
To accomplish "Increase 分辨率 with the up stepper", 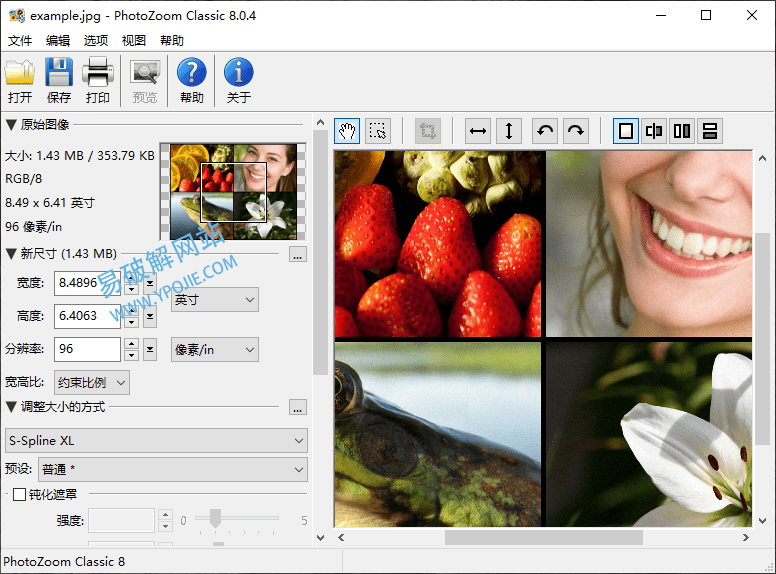I will click(131, 344).
